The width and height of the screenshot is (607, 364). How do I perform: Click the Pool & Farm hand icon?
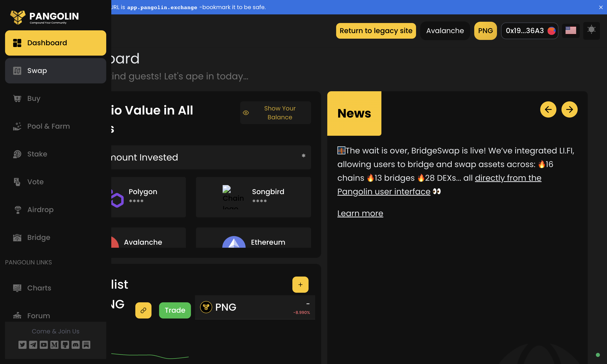click(x=17, y=126)
